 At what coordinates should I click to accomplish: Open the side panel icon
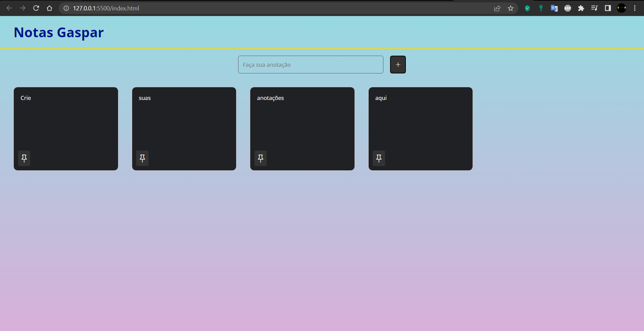point(607,8)
